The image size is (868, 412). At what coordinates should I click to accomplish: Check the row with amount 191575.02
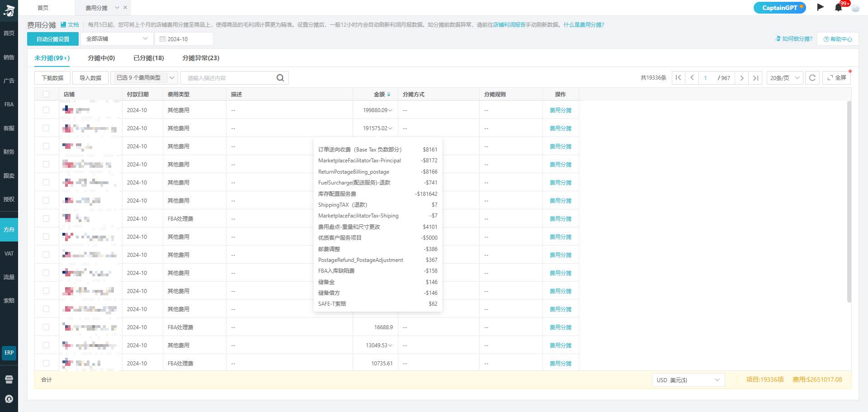tap(46, 128)
